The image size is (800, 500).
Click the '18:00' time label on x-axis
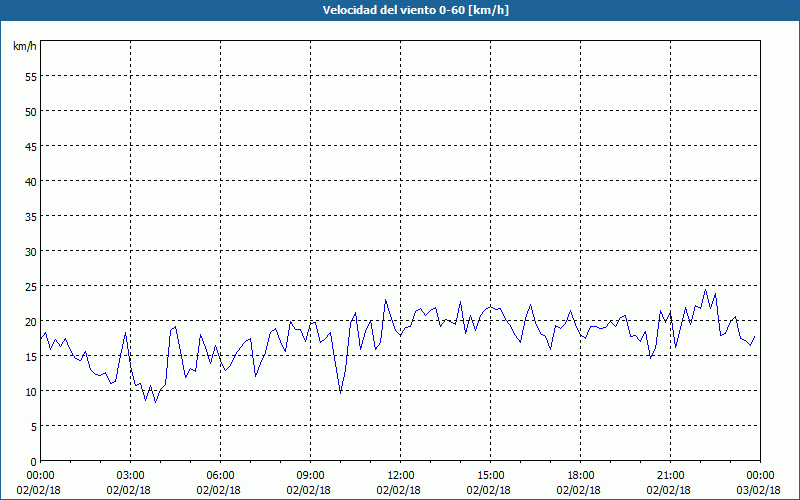[x=580, y=476]
